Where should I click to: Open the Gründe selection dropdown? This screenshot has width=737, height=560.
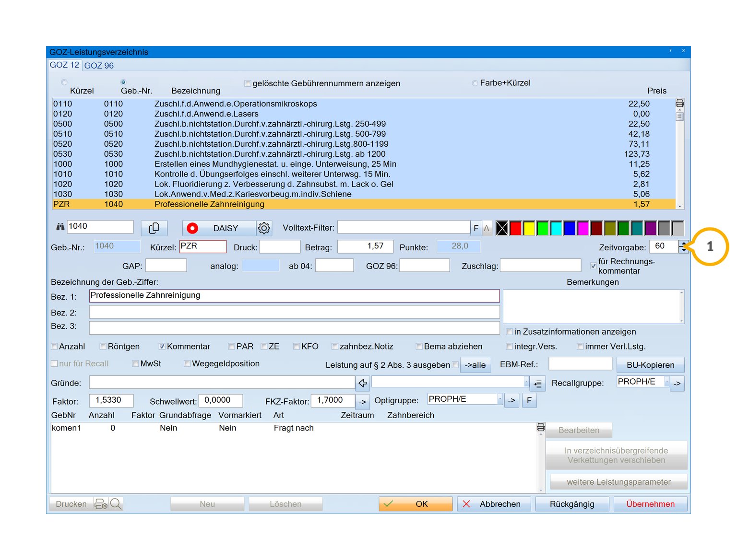[x=526, y=382]
